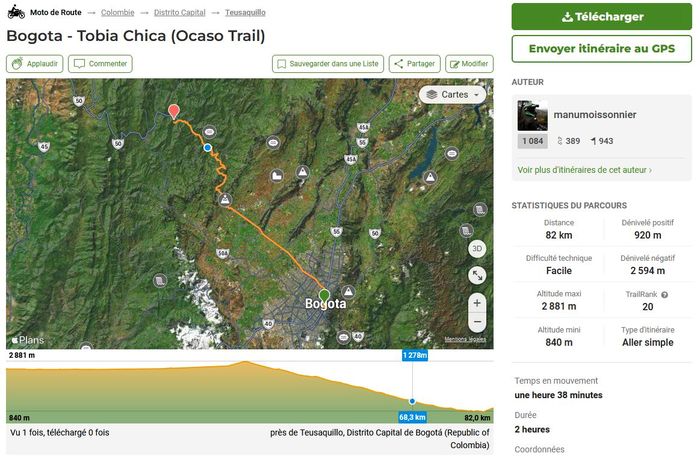The width and height of the screenshot is (700, 459).
Task: Click the elevation profile position marker
Action: (412, 401)
